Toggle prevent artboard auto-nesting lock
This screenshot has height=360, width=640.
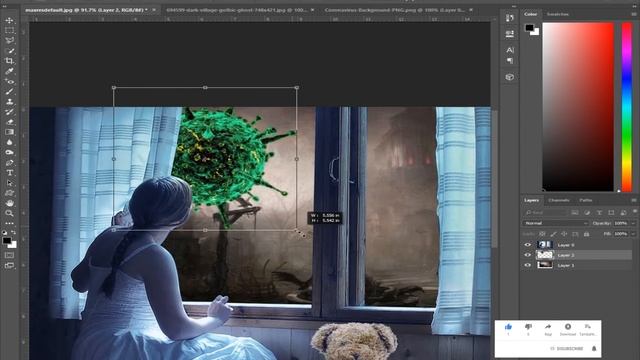pos(575,234)
